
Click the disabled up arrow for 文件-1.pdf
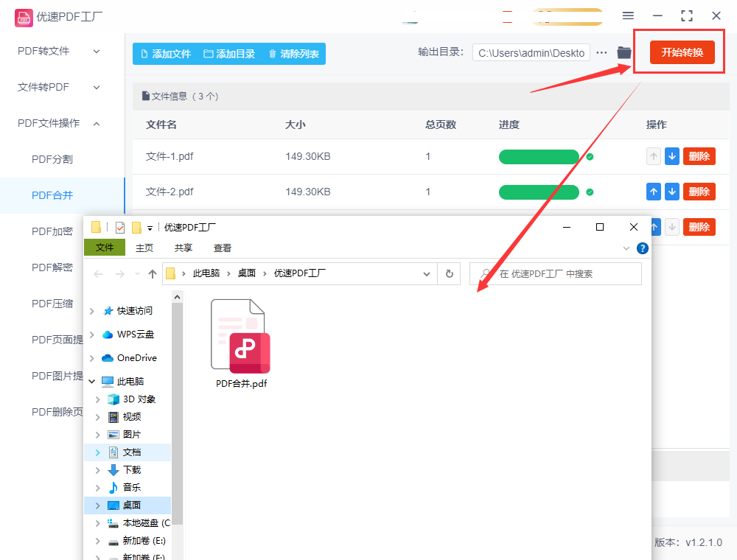653,156
